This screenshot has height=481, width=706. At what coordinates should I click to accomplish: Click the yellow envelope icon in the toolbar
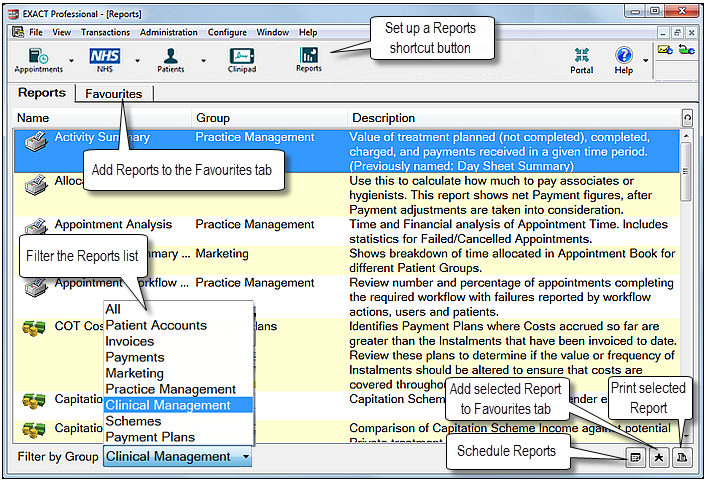coord(665,50)
